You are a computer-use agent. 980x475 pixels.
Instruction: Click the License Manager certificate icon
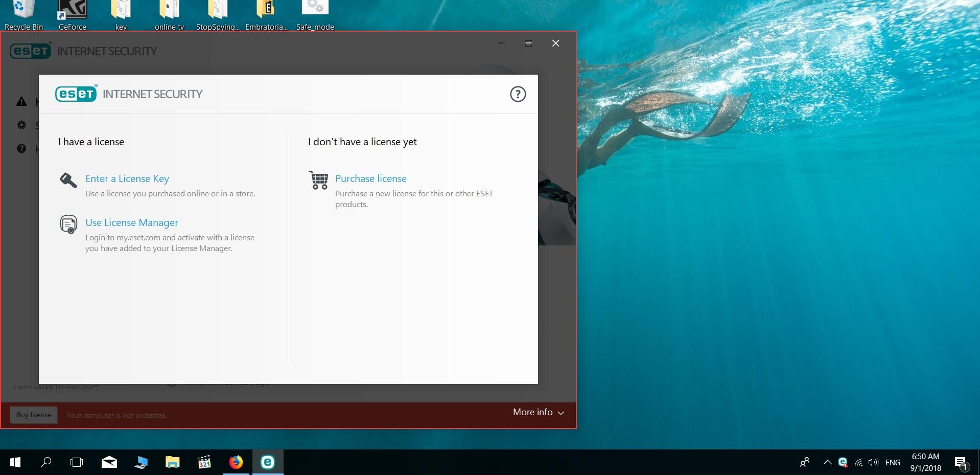pyautogui.click(x=68, y=224)
